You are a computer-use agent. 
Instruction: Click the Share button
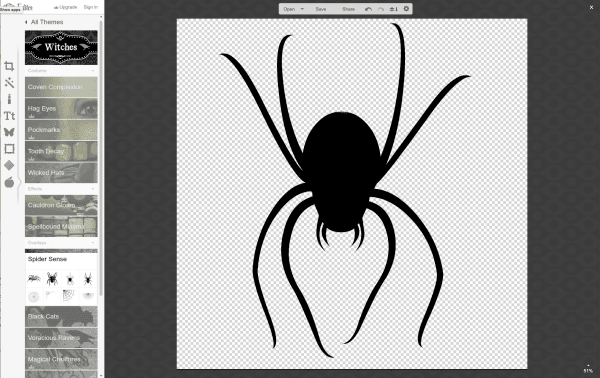coord(348,9)
